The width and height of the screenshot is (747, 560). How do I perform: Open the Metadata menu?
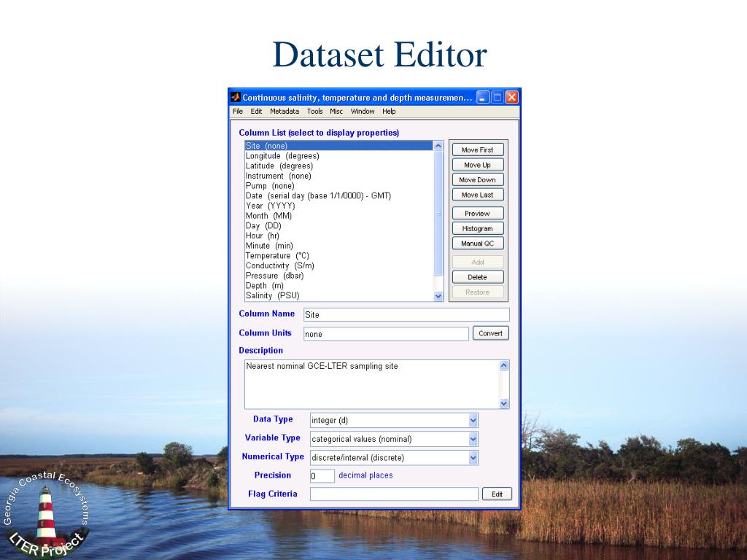[285, 112]
